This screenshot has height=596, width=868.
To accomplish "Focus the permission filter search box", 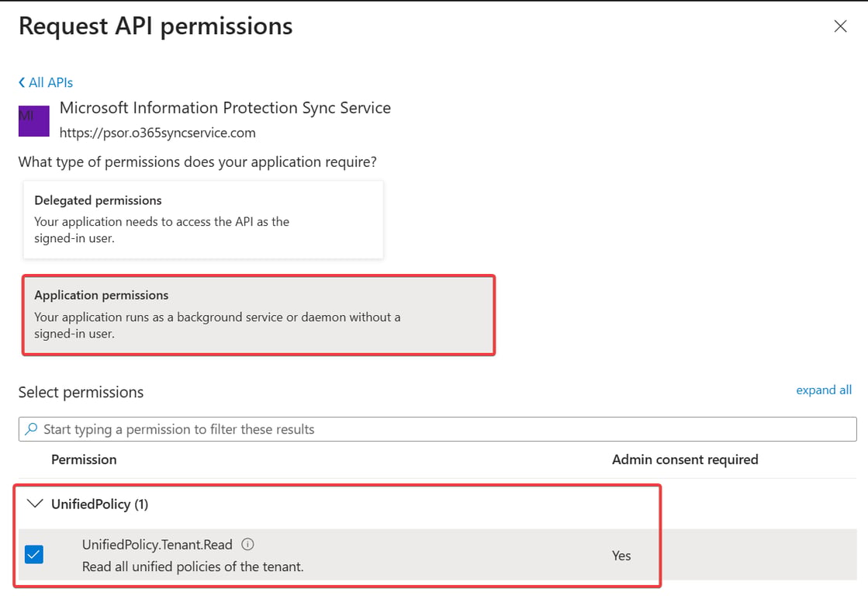I will [437, 429].
